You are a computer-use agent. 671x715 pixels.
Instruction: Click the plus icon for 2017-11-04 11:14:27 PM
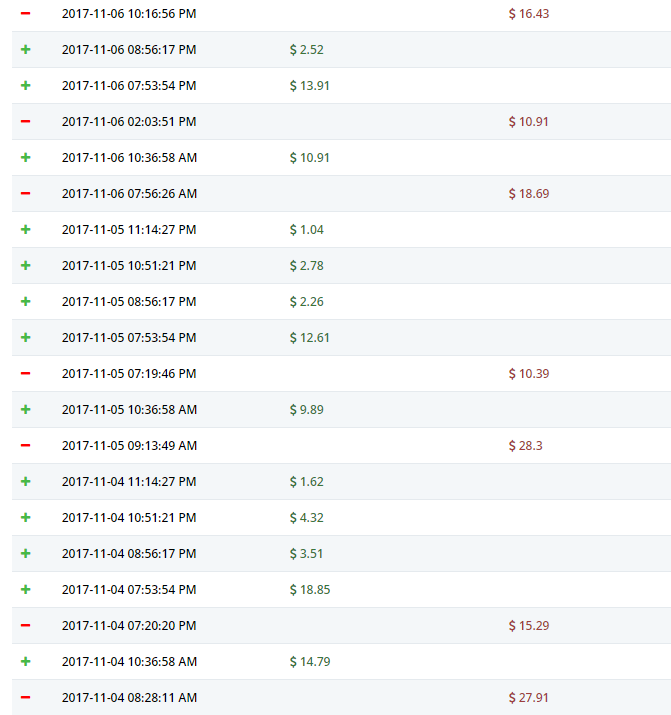[26, 482]
